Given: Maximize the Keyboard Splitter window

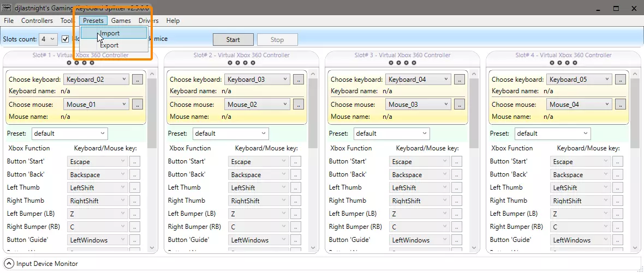Looking at the screenshot, I should point(616,8).
